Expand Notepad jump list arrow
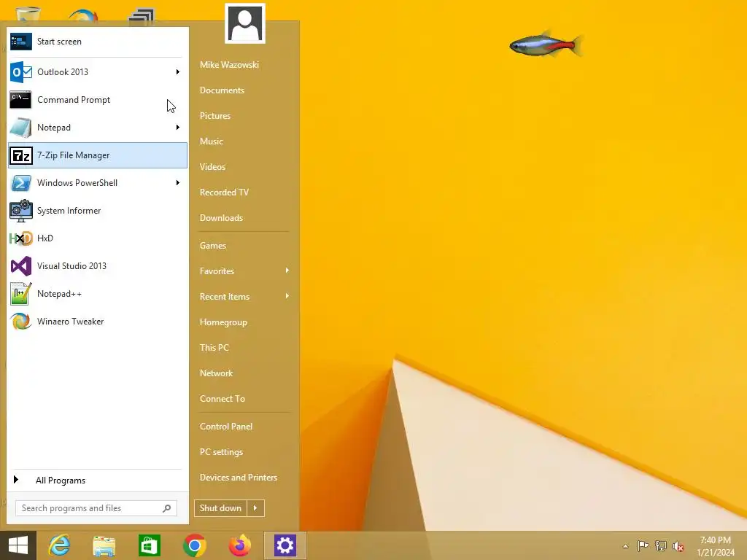The height and width of the screenshot is (560, 747). pyautogui.click(x=178, y=127)
